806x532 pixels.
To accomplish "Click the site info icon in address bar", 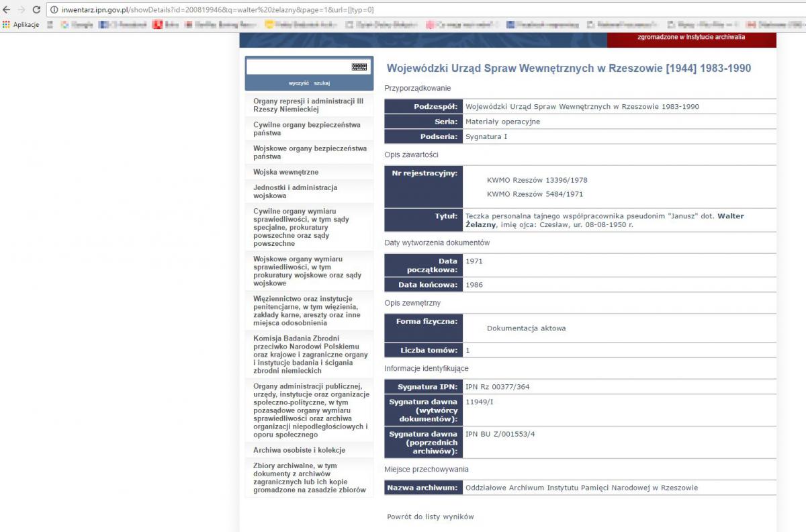I will pyautogui.click(x=55, y=10).
